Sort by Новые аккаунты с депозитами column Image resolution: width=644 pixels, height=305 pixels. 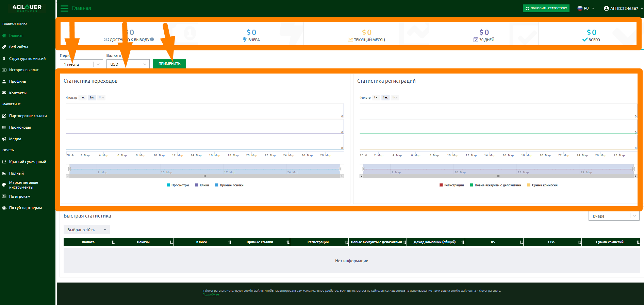tap(404, 242)
